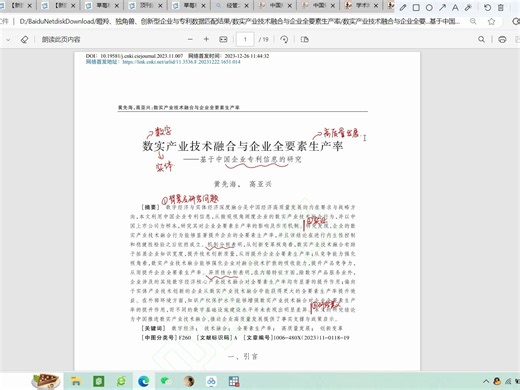Expand the system tray hidden icons chevron
The height and width of the screenshot is (390, 520).
(486, 381)
